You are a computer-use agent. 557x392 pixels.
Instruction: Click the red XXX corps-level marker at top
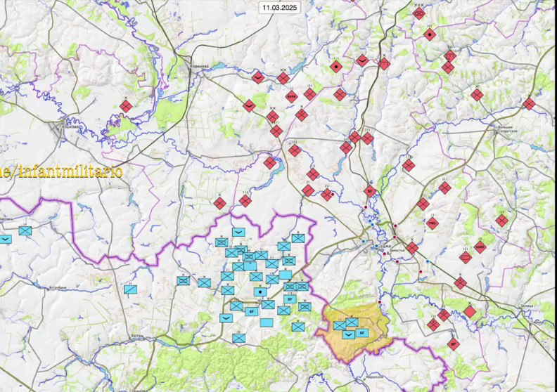coord(419,13)
